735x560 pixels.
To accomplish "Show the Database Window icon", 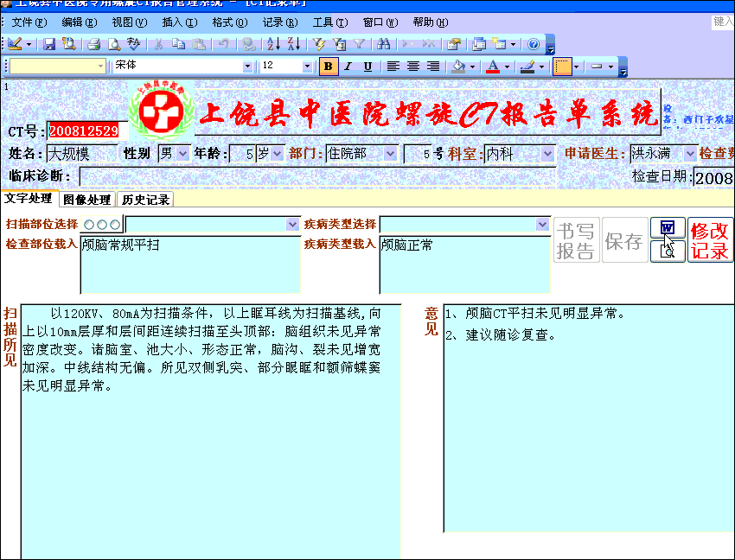I will tap(478, 44).
